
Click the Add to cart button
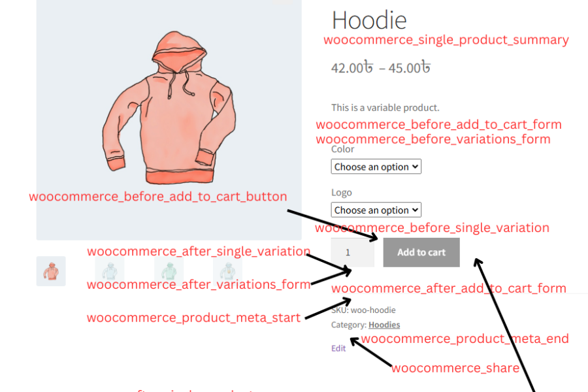pos(421,252)
